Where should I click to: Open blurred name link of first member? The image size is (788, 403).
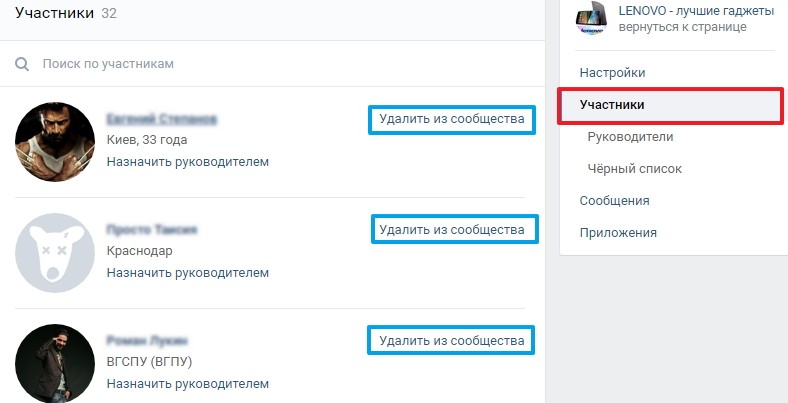[161, 119]
